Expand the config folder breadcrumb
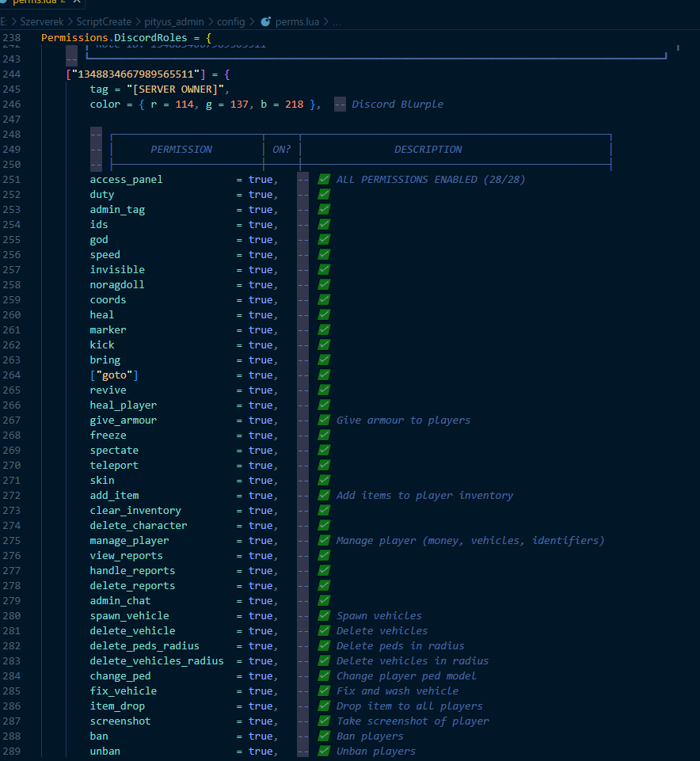 231,21
